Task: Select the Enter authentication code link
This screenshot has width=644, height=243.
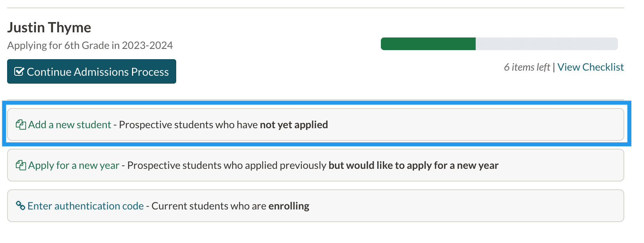Action: (85, 206)
